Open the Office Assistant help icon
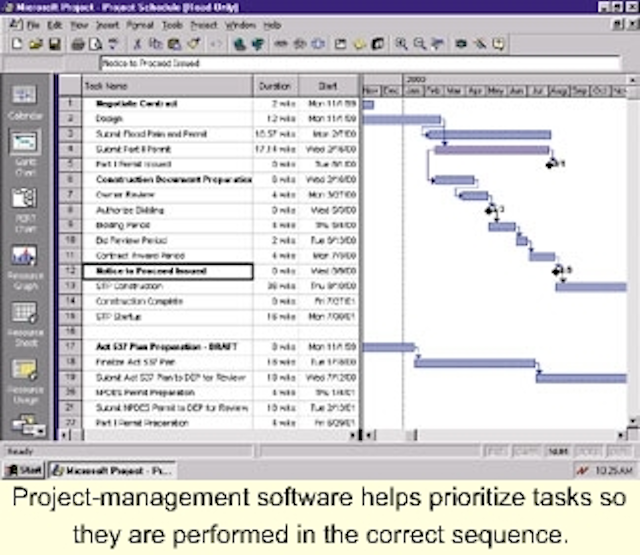 (x=498, y=44)
